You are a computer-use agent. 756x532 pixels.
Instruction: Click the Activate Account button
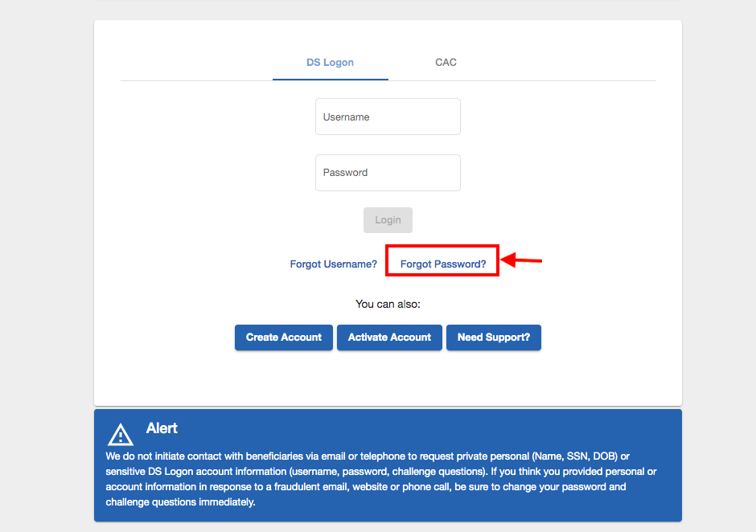pyautogui.click(x=389, y=338)
